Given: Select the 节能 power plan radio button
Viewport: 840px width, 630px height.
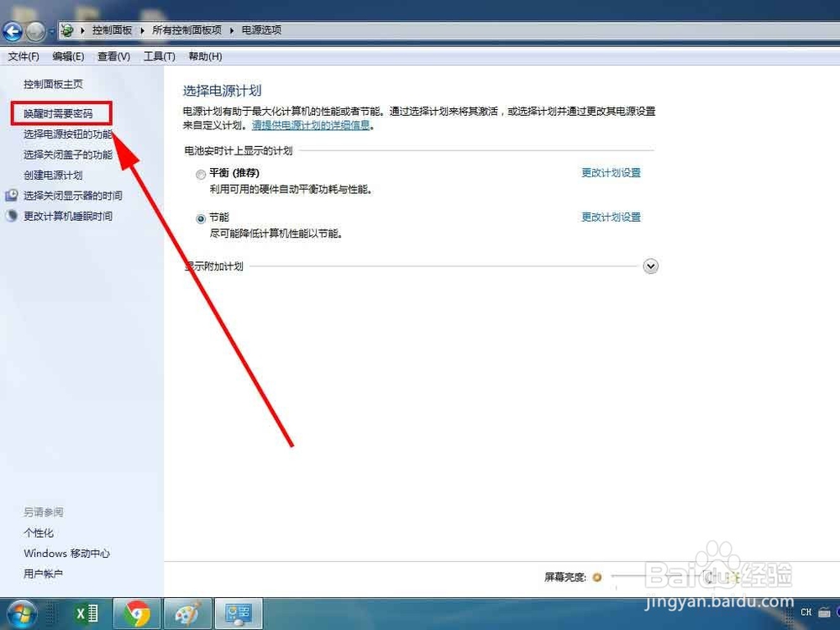Looking at the screenshot, I should tap(201, 218).
